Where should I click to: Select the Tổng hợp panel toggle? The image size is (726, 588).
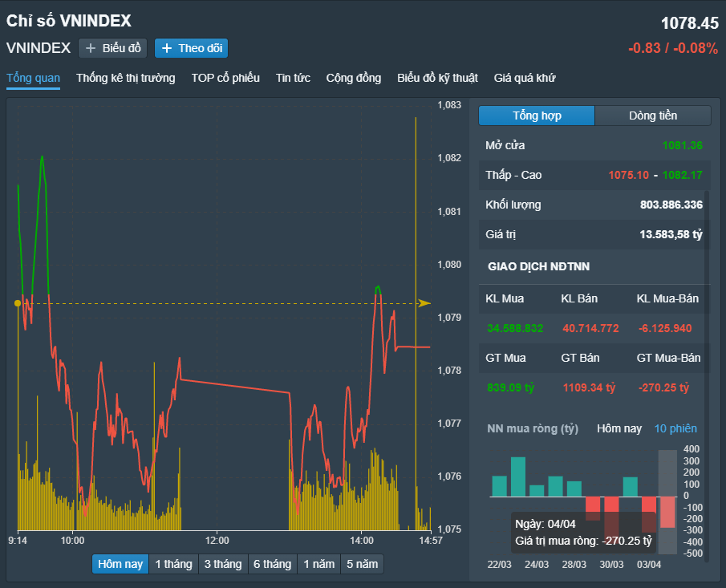click(537, 116)
